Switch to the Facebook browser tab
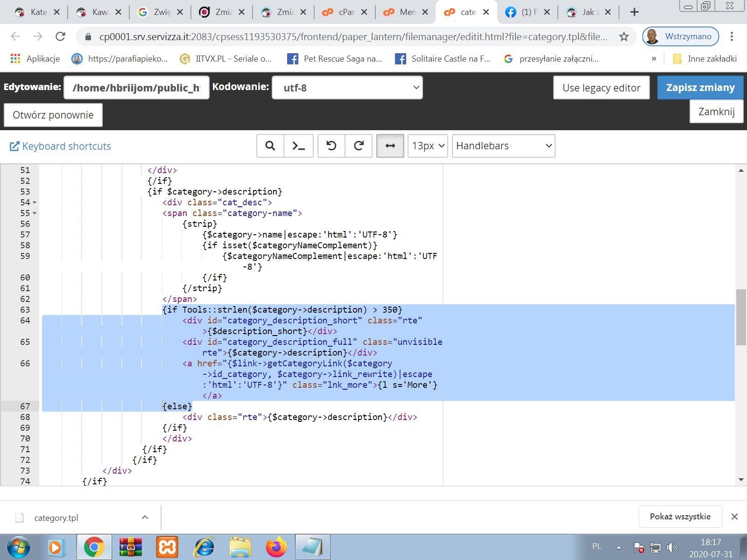The image size is (747, 560). click(527, 12)
